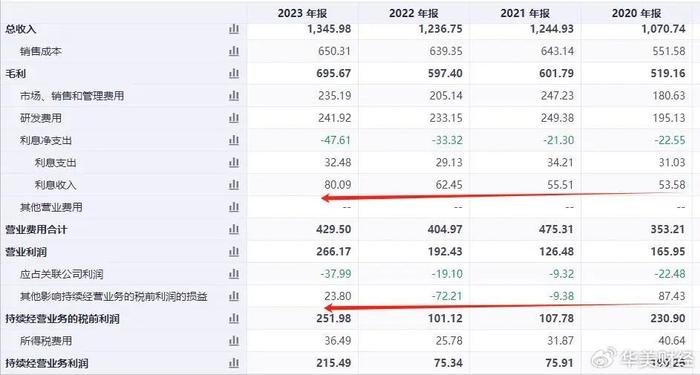Open chart icon for 其他营业费用 row

[x=234, y=207]
